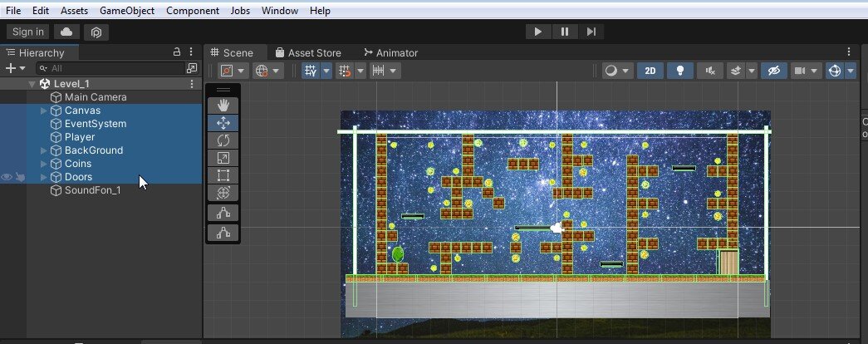Open the grid settings dropdown arrow
Viewport: 868px width, 344px height.
(326, 71)
